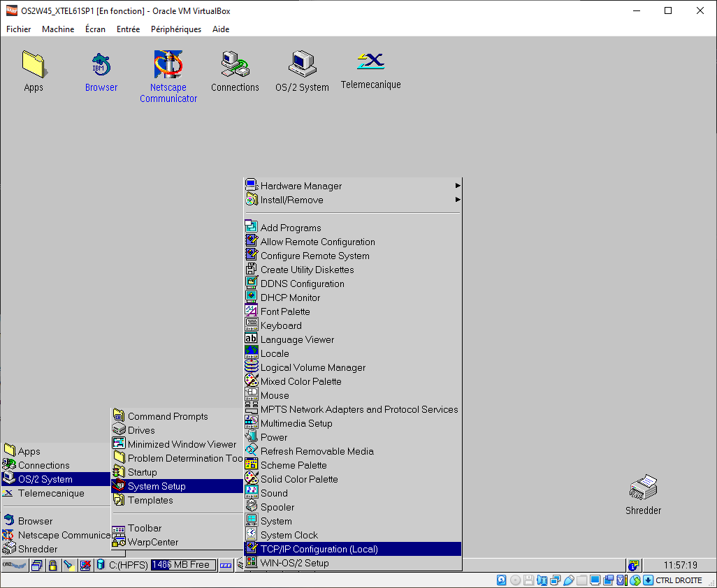The height and width of the screenshot is (588, 717).
Task: Open the Telemecanique desktop icon
Action: coord(370,63)
